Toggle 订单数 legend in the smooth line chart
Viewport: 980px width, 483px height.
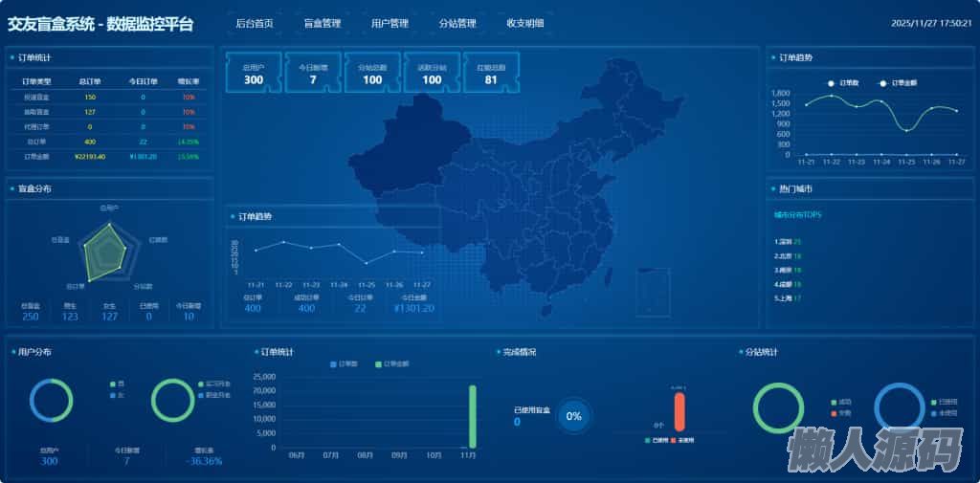point(844,83)
